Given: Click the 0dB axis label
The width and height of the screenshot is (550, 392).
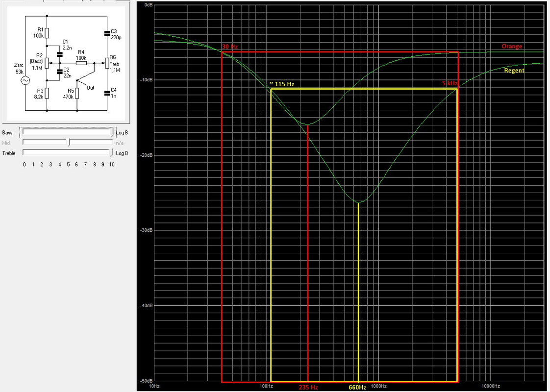Looking at the screenshot, I should 149,4.
